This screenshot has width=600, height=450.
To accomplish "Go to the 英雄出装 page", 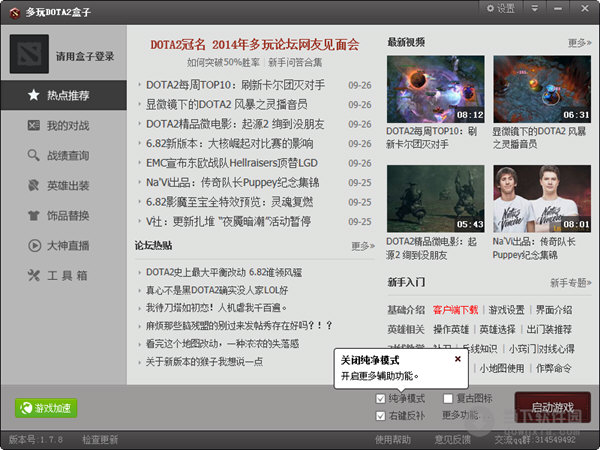I will tap(64, 186).
